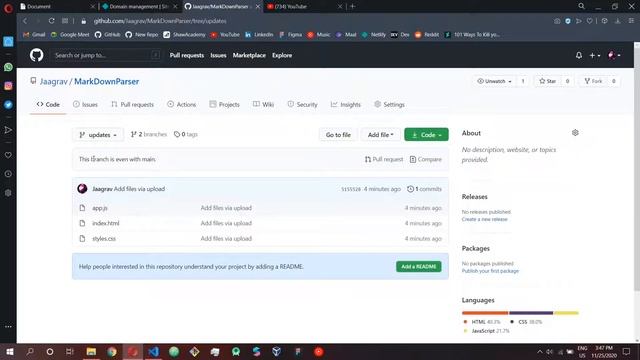The height and width of the screenshot is (360, 640).
Task: Open Figma from the taskbar
Action: click(298, 351)
